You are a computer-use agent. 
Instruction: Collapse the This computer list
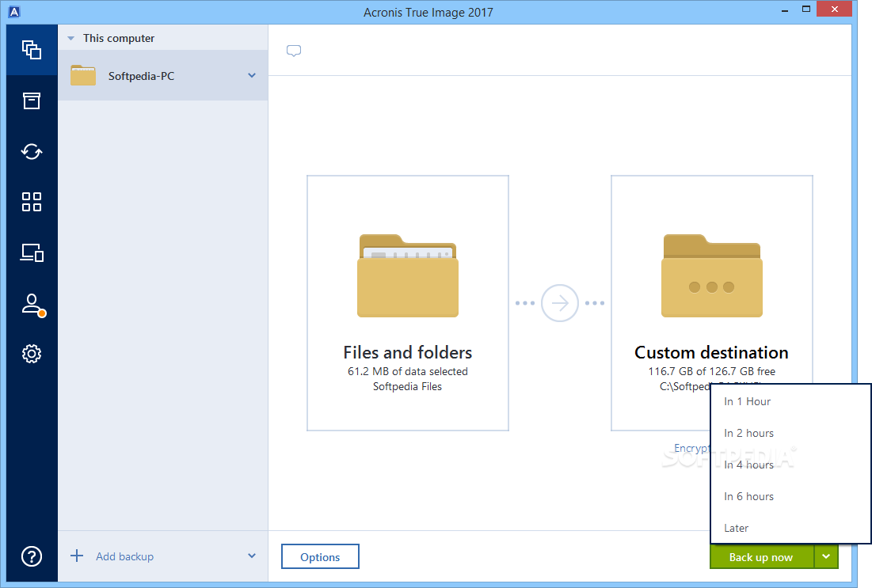click(70, 38)
